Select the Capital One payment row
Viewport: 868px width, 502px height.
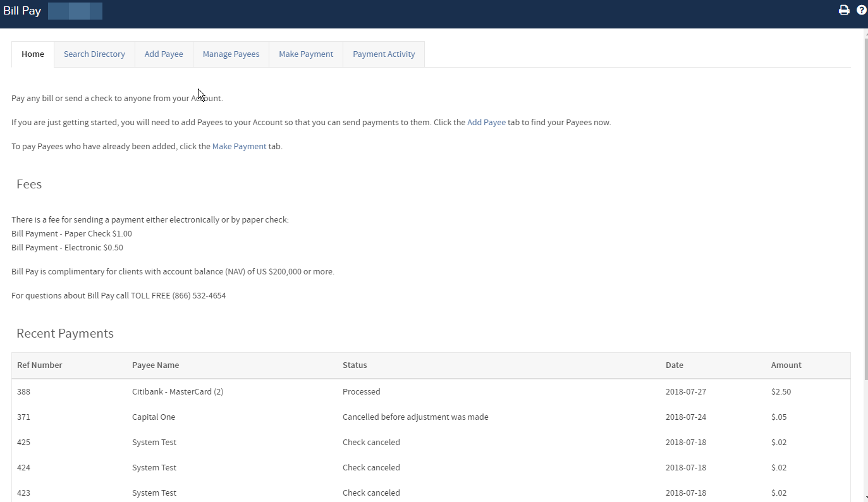click(x=154, y=417)
